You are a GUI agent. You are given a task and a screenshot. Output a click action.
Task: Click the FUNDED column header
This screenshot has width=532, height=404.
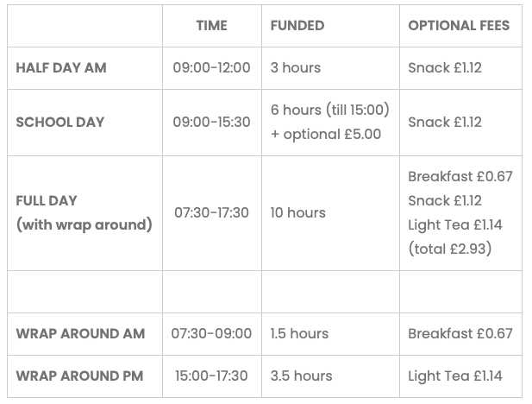297,26
